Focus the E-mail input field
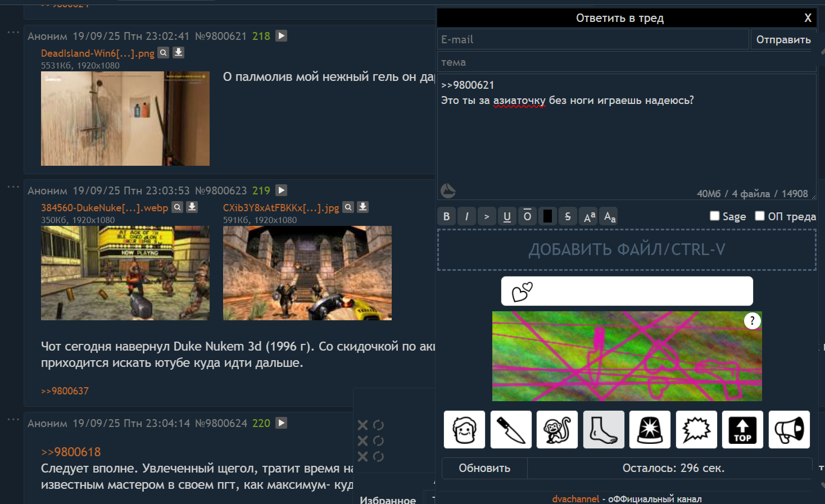Image resolution: width=825 pixels, height=504 pixels. click(593, 40)
